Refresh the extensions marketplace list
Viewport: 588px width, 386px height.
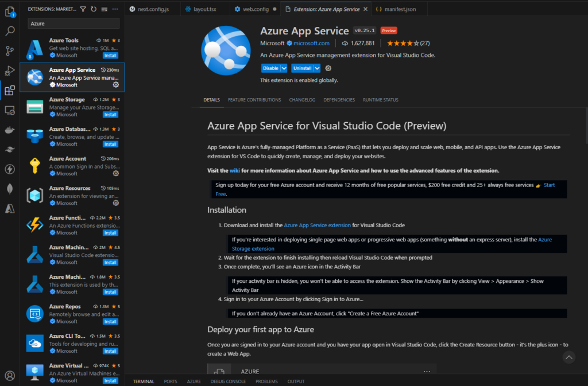[93, 9]
